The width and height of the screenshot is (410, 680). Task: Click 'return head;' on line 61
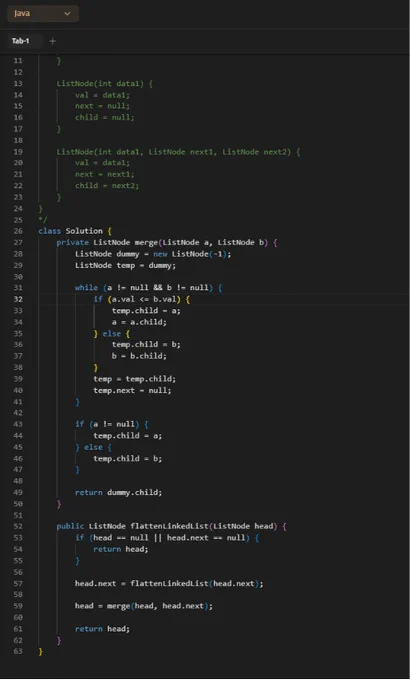coord(102,629)
